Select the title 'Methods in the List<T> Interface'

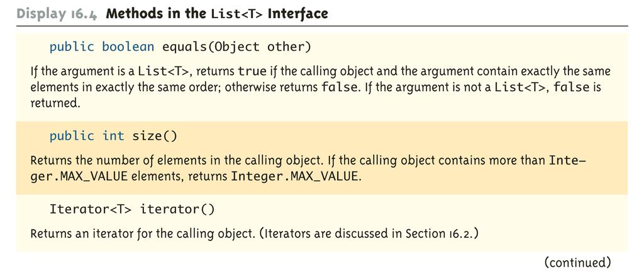(217, 14)
